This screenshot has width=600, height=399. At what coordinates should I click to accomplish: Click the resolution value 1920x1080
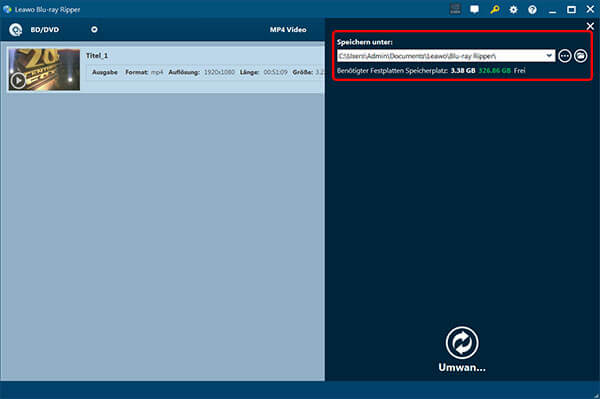coord(219,72)
